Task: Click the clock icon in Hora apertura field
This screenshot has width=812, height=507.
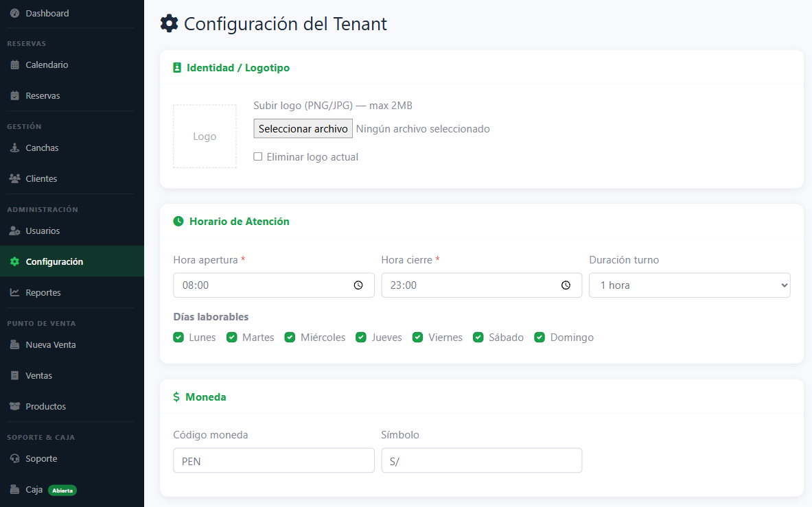Action: pos(358,285)
